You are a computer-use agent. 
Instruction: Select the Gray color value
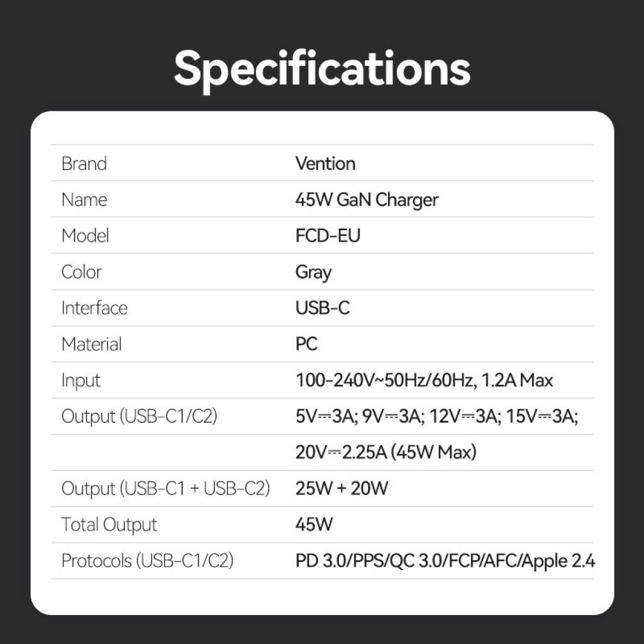pyautogui.click(x=313, y=272)
